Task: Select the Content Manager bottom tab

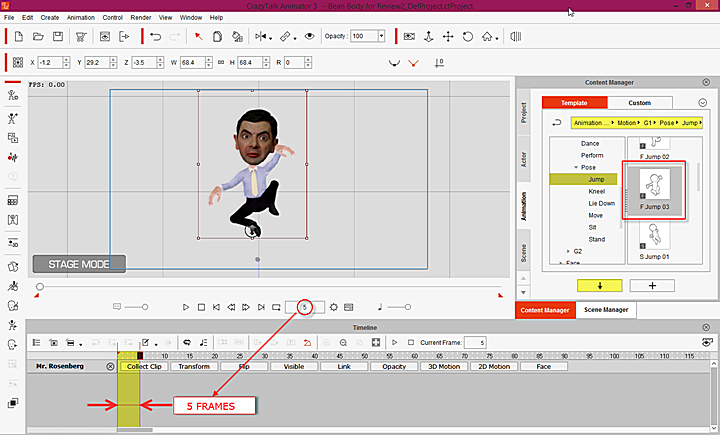Action: (545, 310)
